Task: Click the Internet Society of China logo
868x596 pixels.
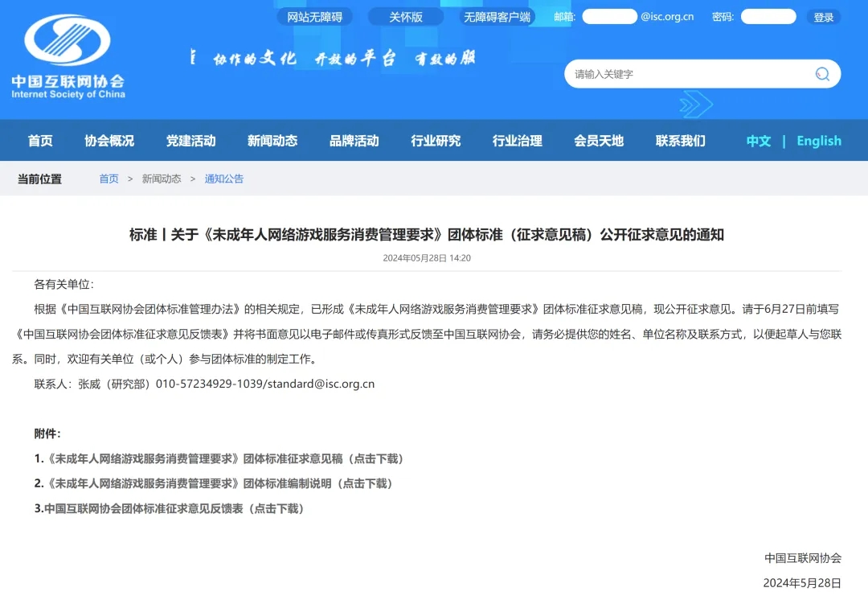Action: pyautogui.click(x=68, y=56)
